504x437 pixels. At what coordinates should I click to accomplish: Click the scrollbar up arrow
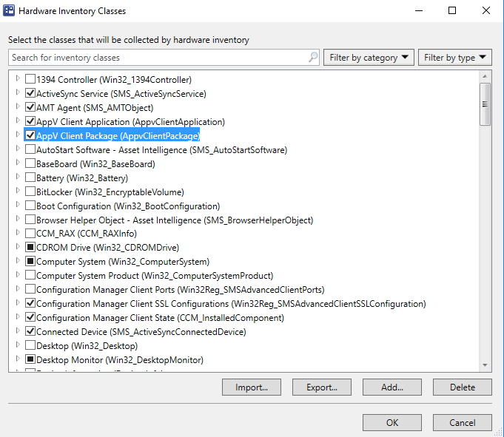pos(485,76)
